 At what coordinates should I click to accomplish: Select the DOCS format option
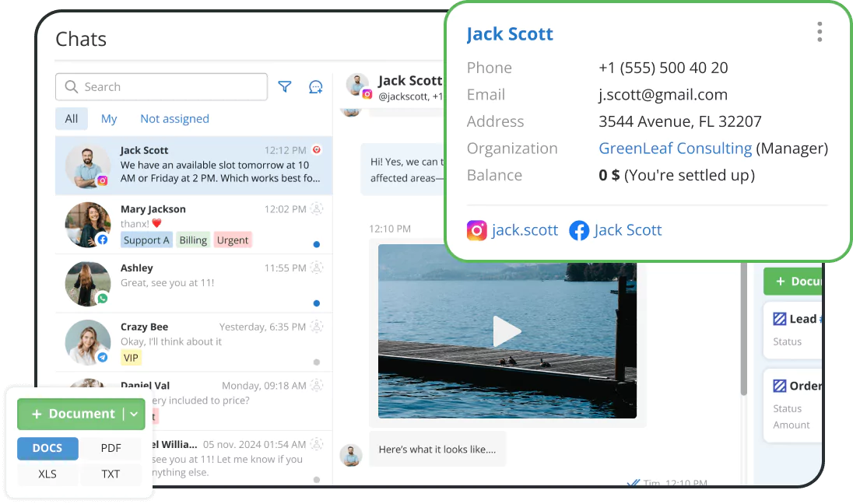[47, 449]
